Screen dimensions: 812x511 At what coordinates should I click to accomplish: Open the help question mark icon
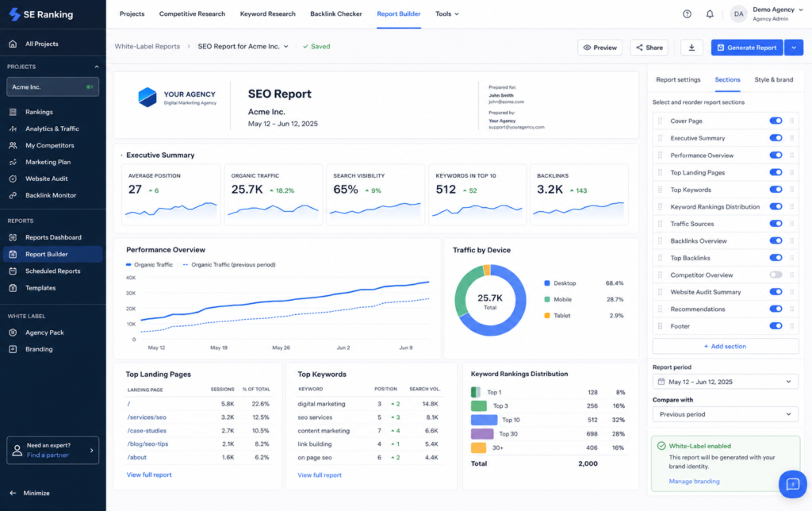(x=687, y=14)
